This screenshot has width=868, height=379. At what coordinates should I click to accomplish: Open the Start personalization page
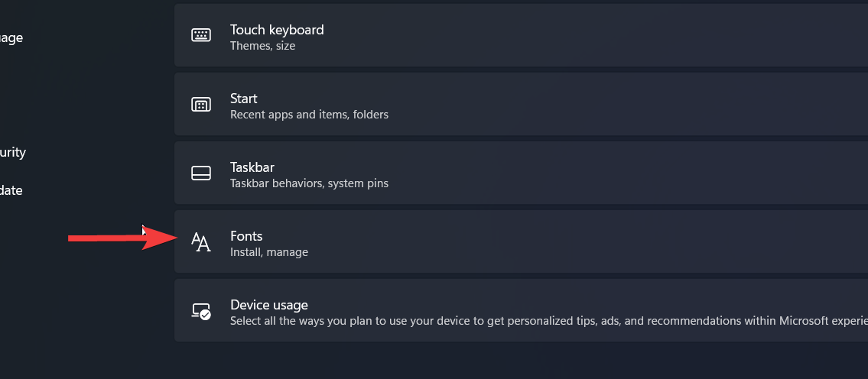(x=243, y=99)
